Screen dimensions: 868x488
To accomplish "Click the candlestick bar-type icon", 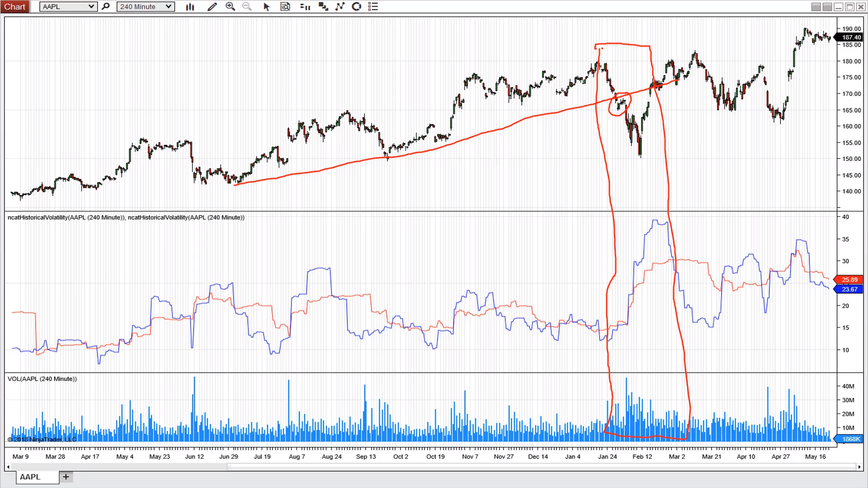I will pyautogui.click(x=190, y=6).
